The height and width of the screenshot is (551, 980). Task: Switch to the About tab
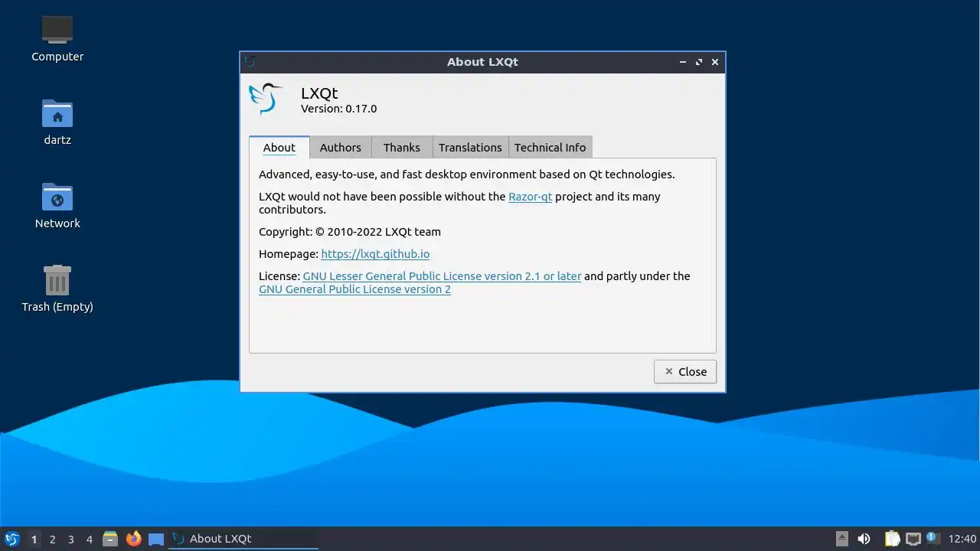pos(279,148)
